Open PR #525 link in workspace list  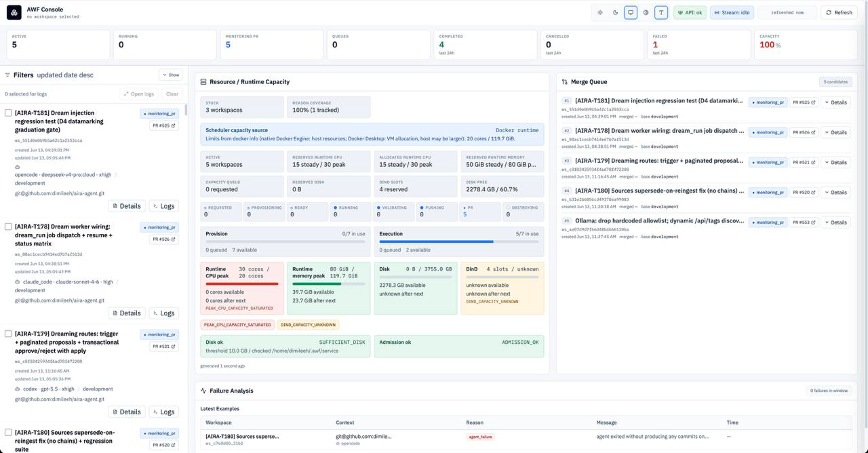pyautogui.click(x=164, y=125)
